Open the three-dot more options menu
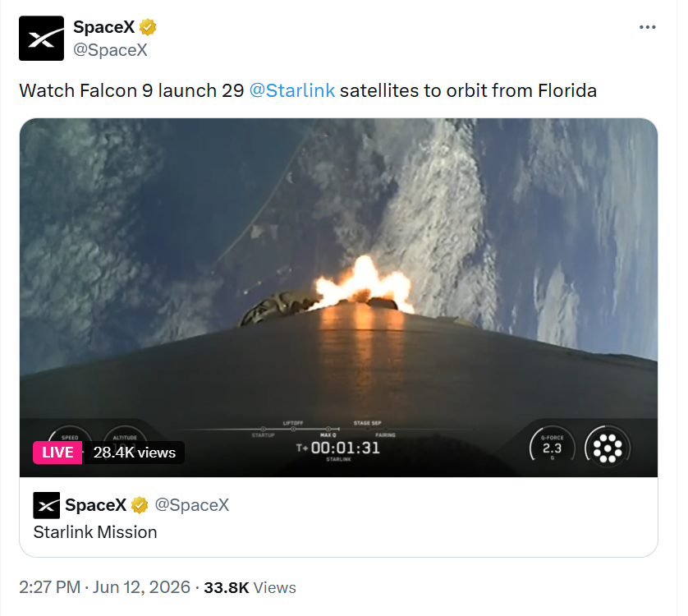Image resolution: width=688 pixels, height=616 pixels. pyautogui.click(x=647, y=27)
